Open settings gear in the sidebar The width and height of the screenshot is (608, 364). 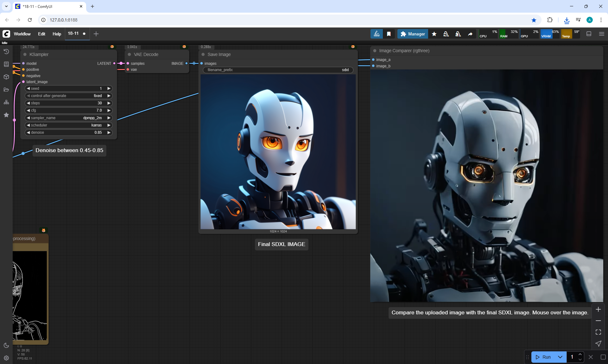[6, 358]
